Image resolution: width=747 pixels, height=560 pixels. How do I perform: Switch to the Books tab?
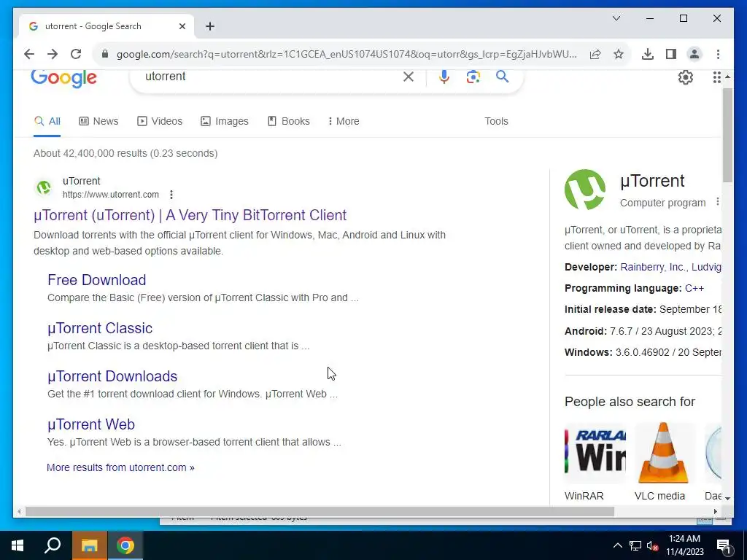tap(289, 122)
